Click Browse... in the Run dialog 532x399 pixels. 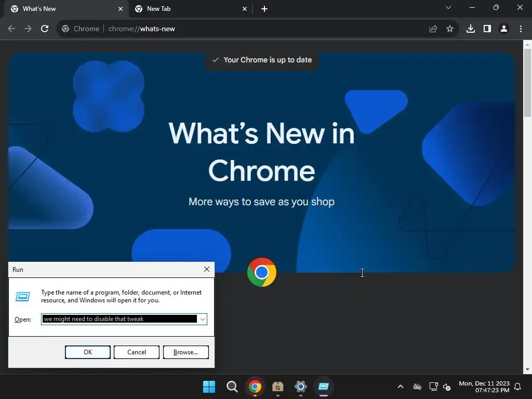(185, 352)
